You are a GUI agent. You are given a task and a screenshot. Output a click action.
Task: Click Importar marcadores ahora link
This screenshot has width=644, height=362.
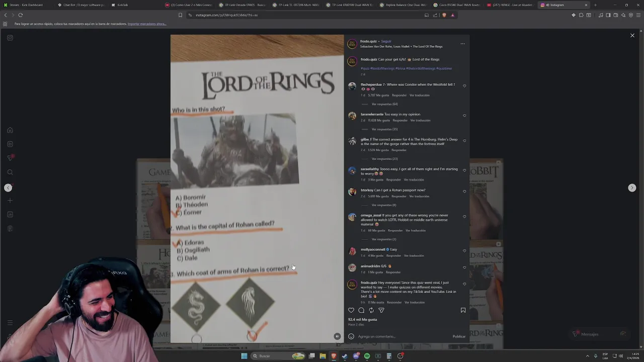tap(147, 24)
